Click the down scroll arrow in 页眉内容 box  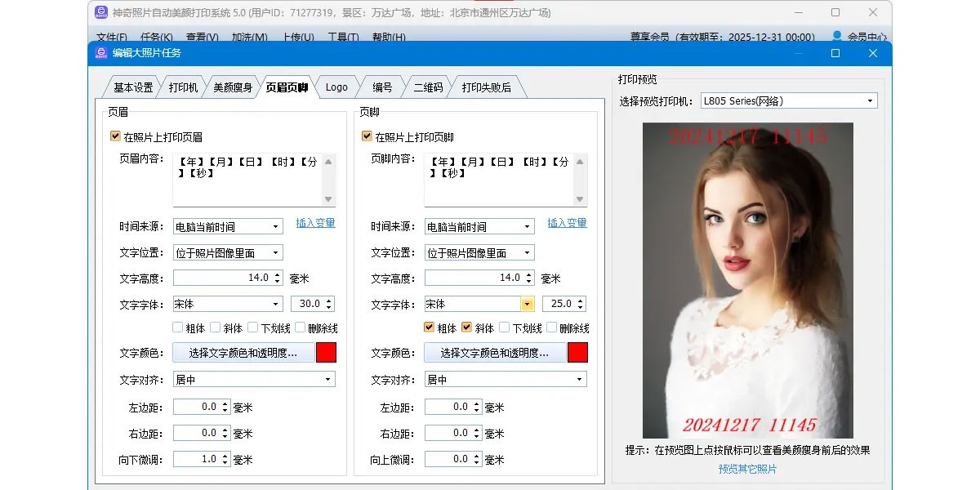pos(328,199)
